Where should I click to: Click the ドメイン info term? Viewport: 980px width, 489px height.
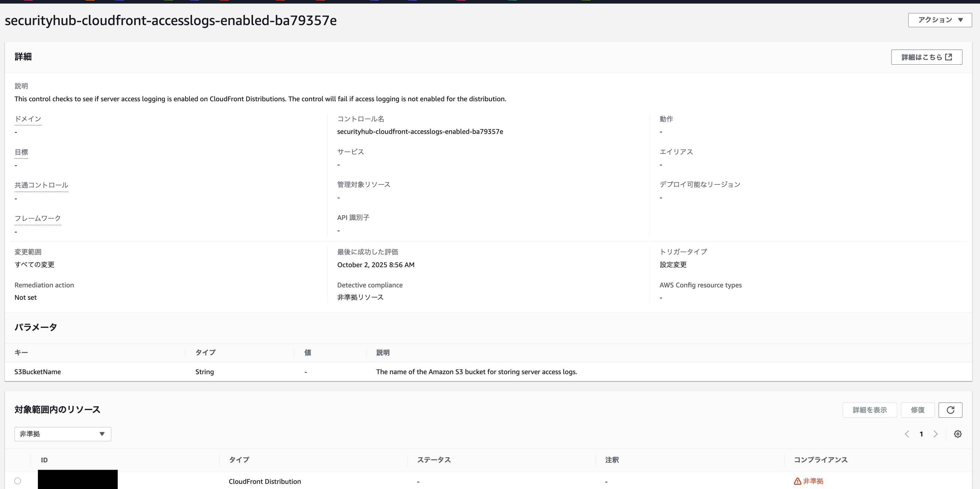[28, 119]
